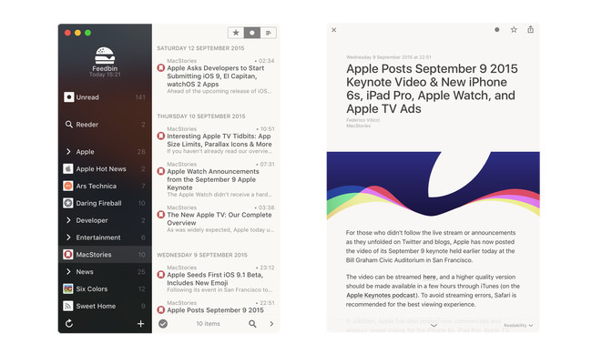Open article 'The New Apple TV: Our Complete Overview'
592x364 pixels.
[217, 219]
